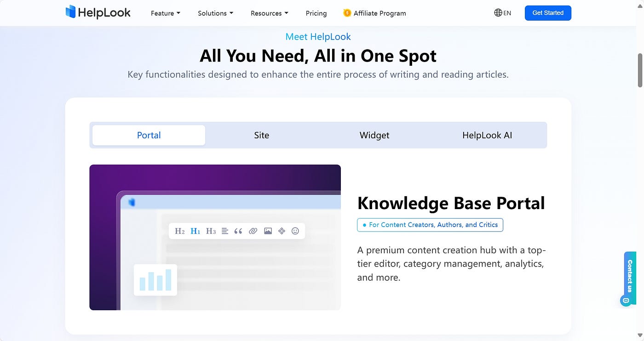The image size is (644, 341).
Task: Click the All You Need heading
Action: pyautogui.click(x=318, y=56)
